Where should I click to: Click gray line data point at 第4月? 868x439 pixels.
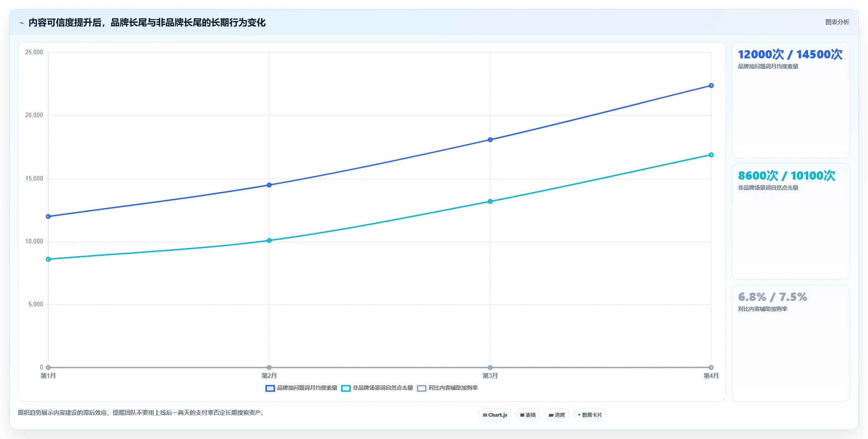(x=711, y=367)
